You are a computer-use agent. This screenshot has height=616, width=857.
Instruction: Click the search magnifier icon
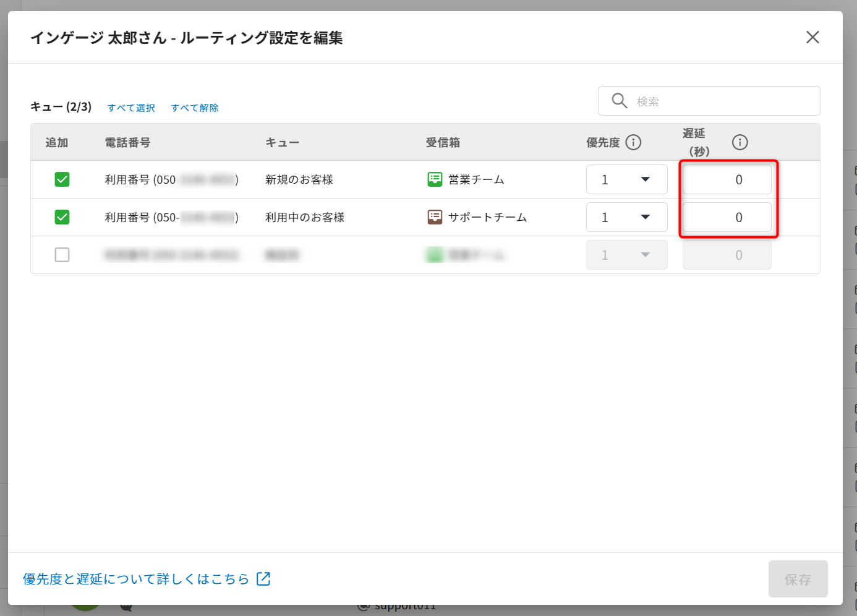[619, 101]
